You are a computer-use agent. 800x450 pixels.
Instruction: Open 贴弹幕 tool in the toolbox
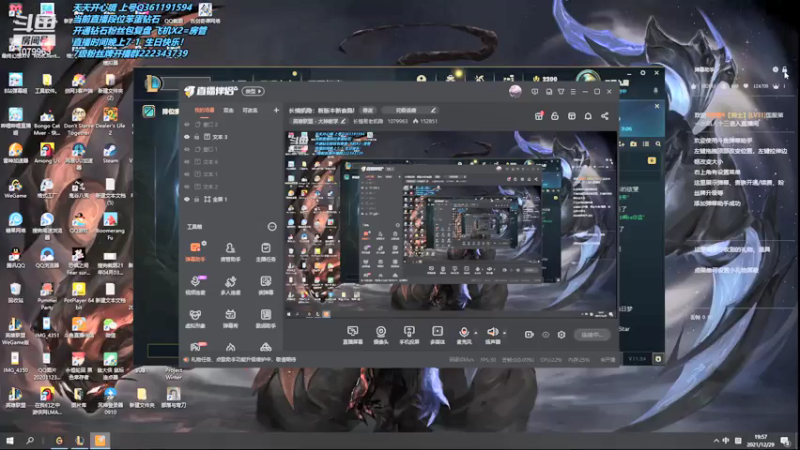pos(265,285)
